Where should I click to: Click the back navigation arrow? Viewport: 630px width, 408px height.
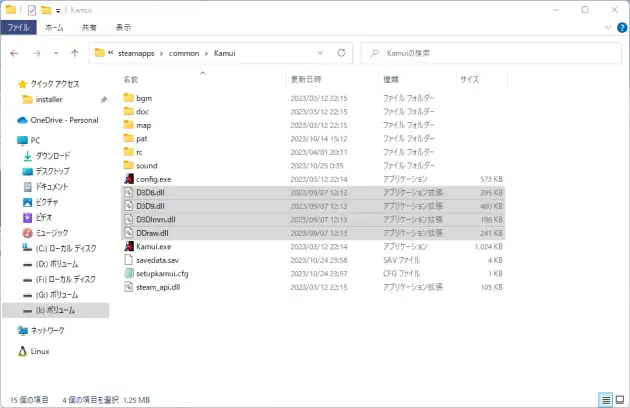point(15,53)
